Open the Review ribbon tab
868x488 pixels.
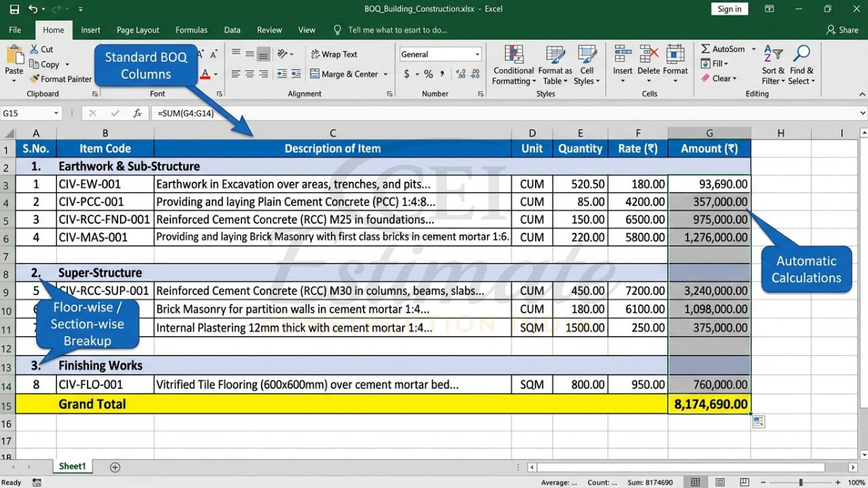click(x=269, y=30)
